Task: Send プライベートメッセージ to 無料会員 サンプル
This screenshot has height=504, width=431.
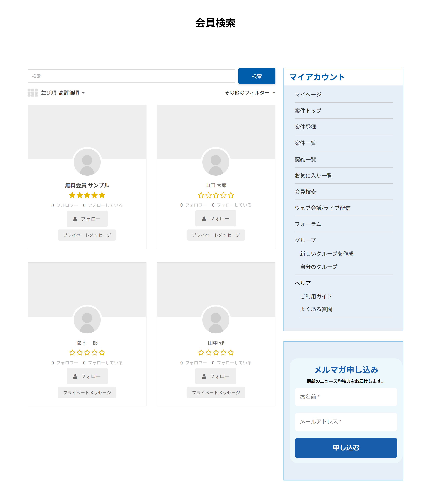Action: coord(87,235)
